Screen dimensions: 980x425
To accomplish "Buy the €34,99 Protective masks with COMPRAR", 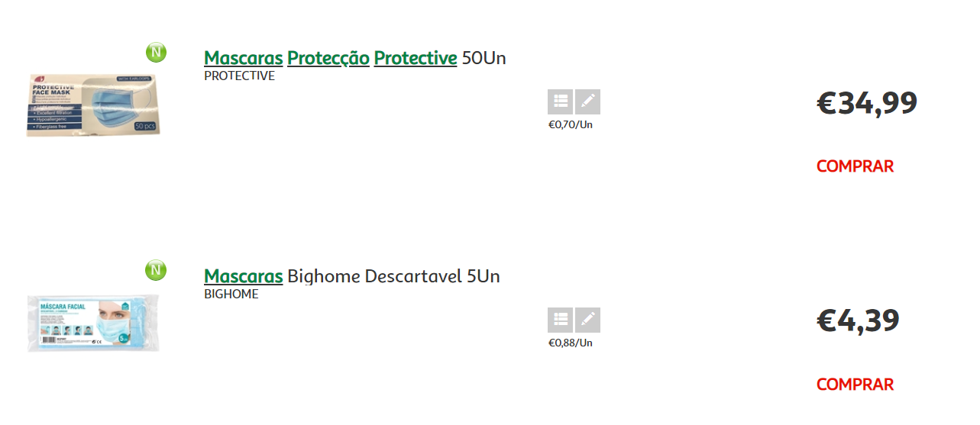I will [855, 166].
